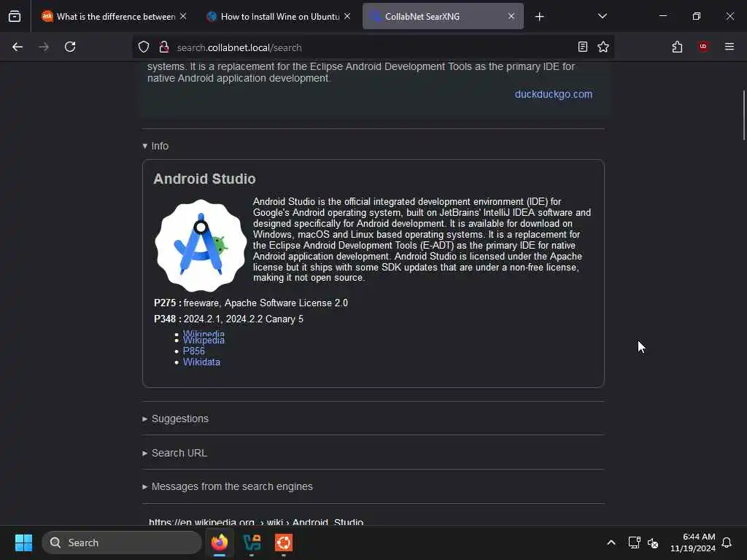
Task: Show site security lock information
Action: [x=164, y=47]
